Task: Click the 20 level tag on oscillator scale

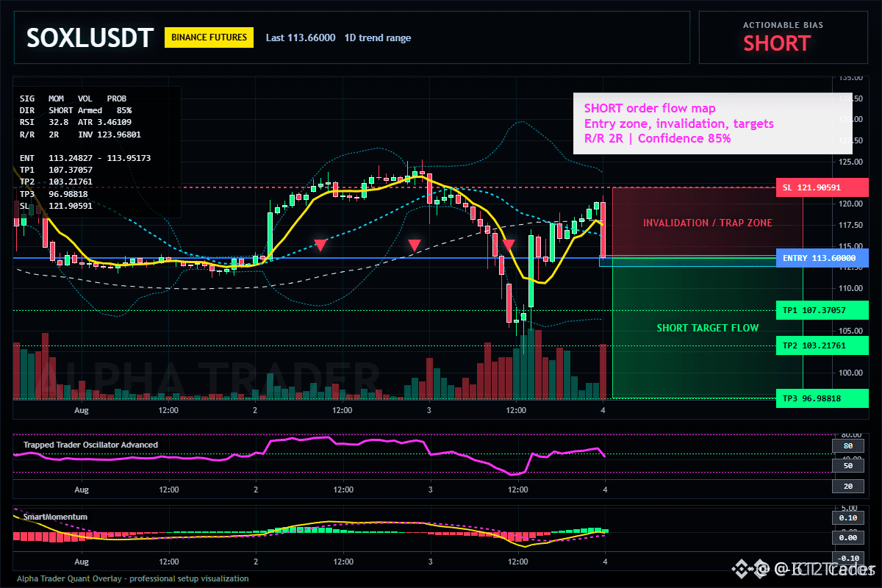Action: 847,486
